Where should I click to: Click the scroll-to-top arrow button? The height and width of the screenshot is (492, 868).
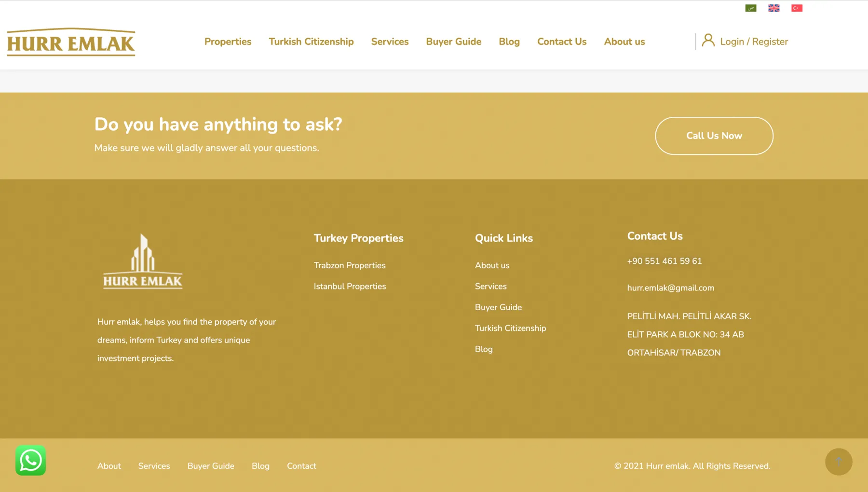839,462
